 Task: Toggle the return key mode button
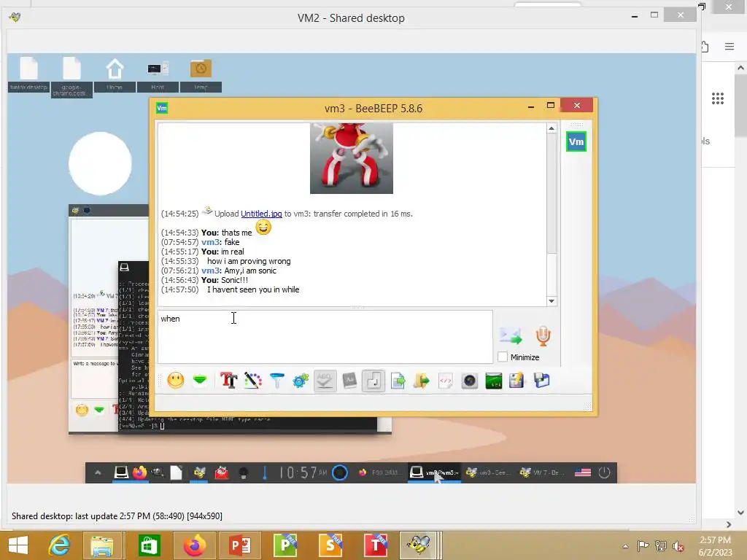tap(373, 381)
